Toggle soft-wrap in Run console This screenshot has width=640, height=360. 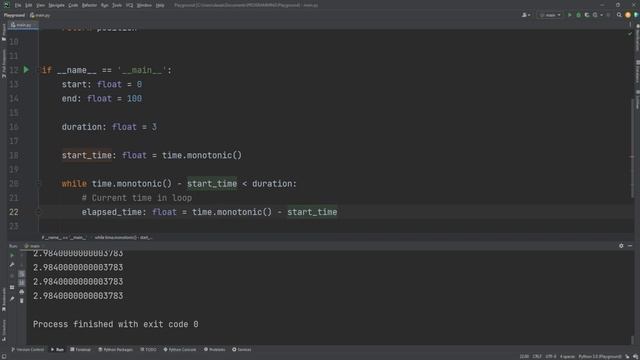pyautogui.click(x=22, y=273)
